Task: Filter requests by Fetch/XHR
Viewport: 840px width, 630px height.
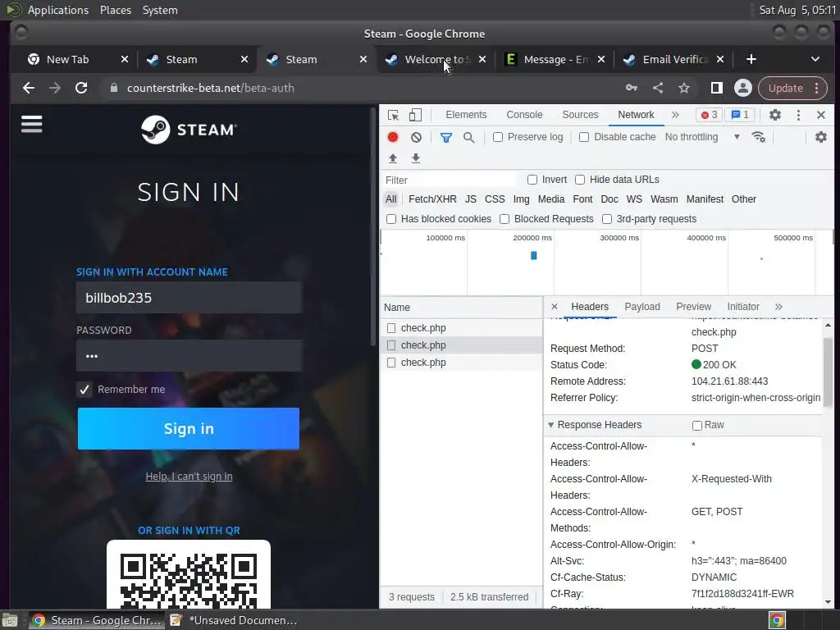Action: (432, 199)
